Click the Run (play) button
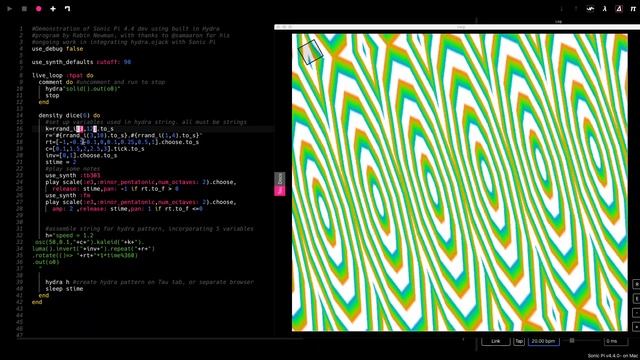This screenshot has height=360, width=640. pos(10,9)
